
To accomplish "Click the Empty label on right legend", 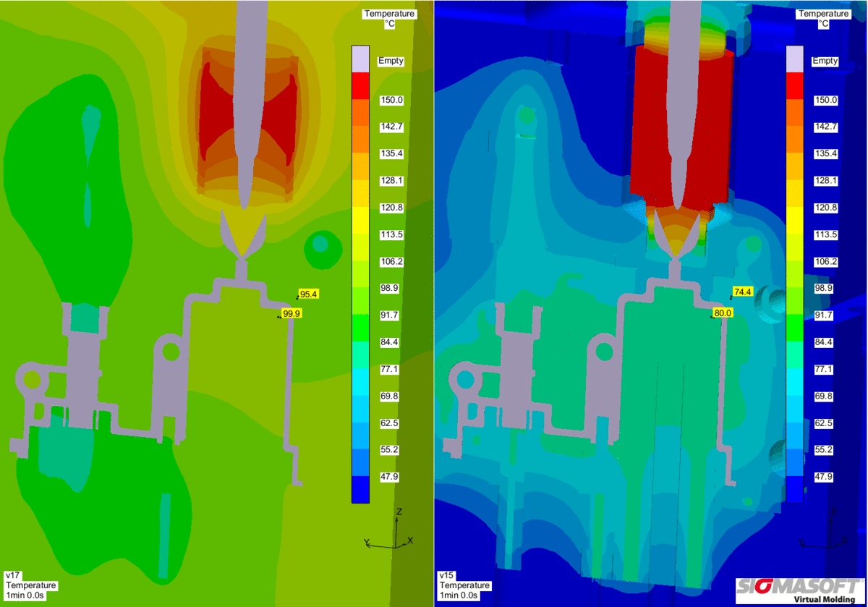I will tap(825, 61).
